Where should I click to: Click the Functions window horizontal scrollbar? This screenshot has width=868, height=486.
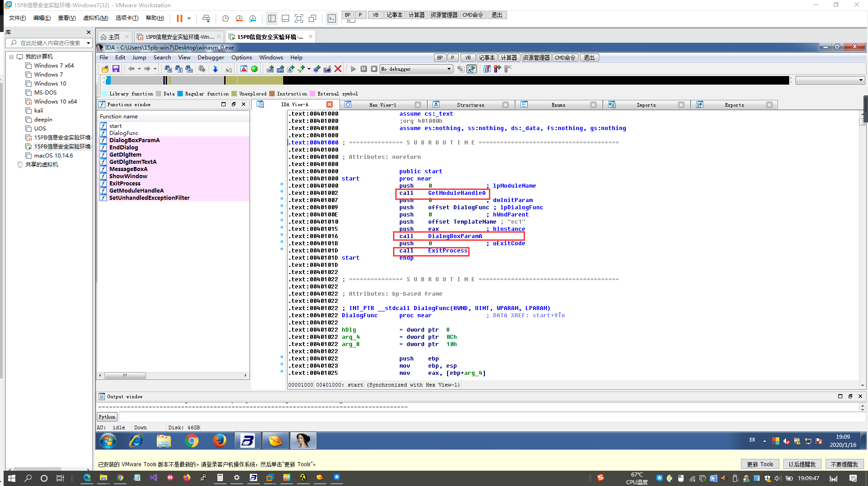172,375
